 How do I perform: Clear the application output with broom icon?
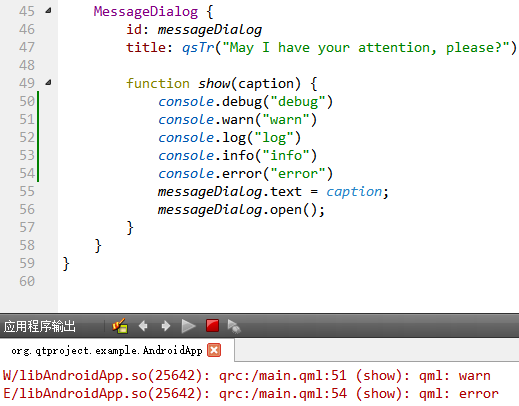click(120, 326)
